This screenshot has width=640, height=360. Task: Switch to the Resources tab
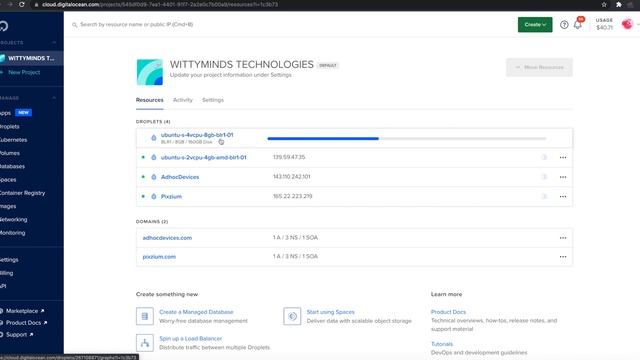point(149,100)
